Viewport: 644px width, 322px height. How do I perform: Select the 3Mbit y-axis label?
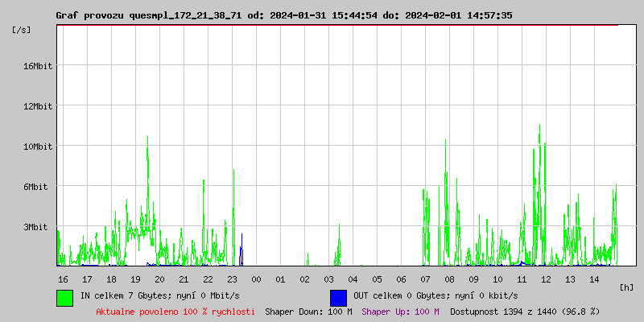(40, 227)
